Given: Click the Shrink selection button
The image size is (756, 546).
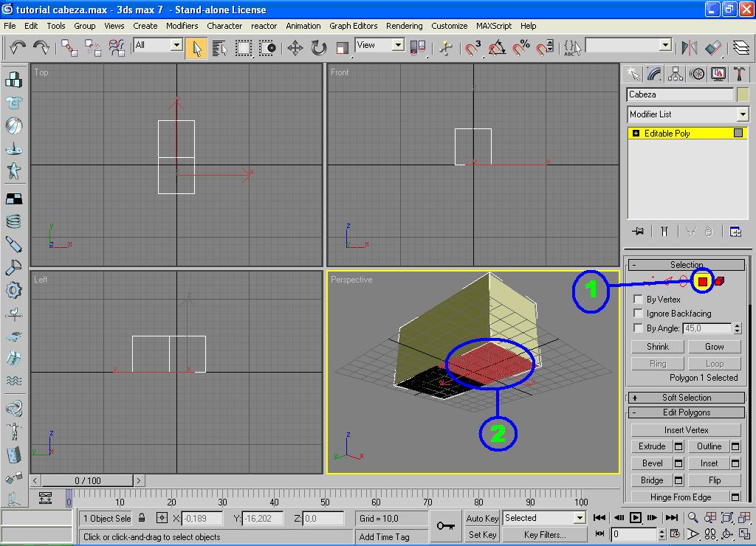Looking at the screenshot, I should pos(658,347).
